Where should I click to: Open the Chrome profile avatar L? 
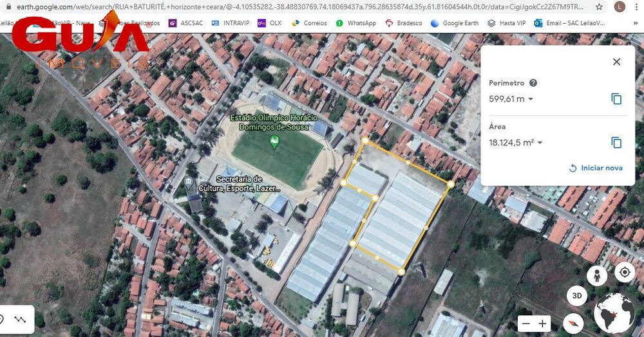pos(620,6)
